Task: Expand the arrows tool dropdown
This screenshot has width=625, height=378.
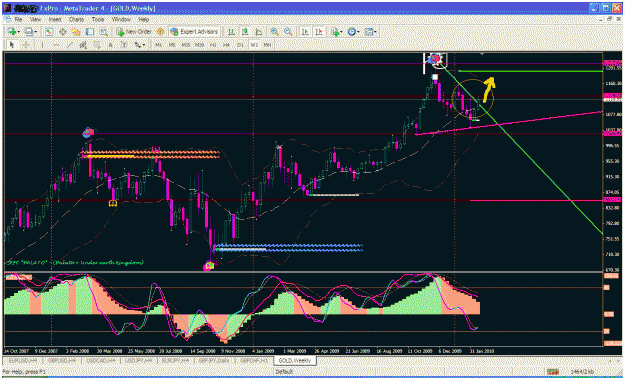Action: click(x=144, y=45)
